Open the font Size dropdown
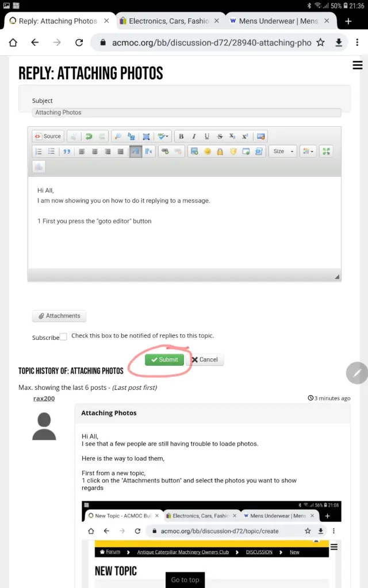 pyautogui.click(x=282, y=152)
